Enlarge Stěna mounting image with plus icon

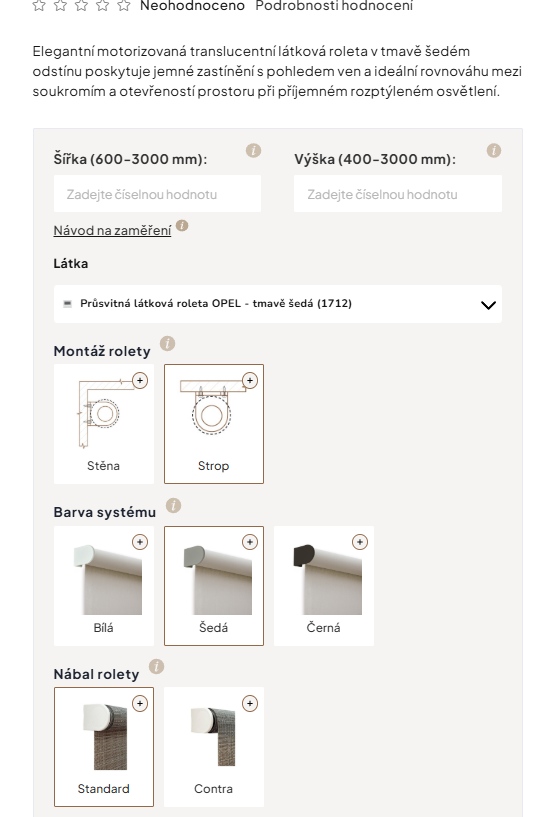pyautogui.click(x=140, y=380)
